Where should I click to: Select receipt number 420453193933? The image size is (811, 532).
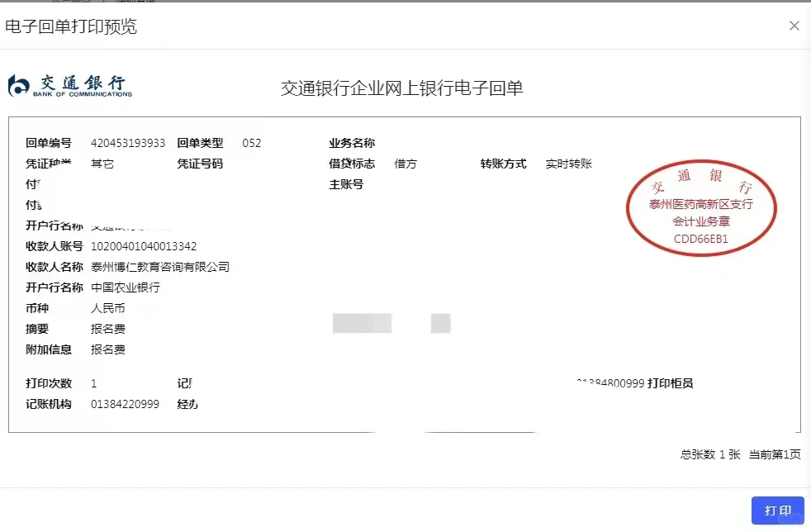(128, 144)
